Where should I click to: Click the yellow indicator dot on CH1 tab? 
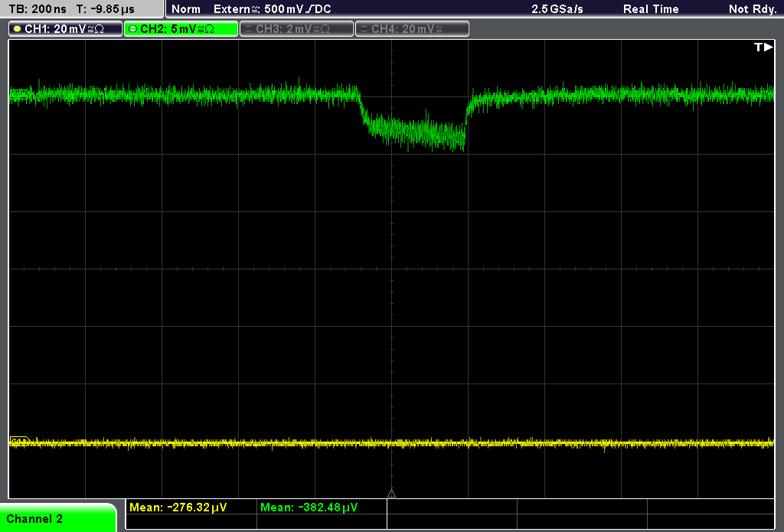pyautogui.click(x=18, y=29)
